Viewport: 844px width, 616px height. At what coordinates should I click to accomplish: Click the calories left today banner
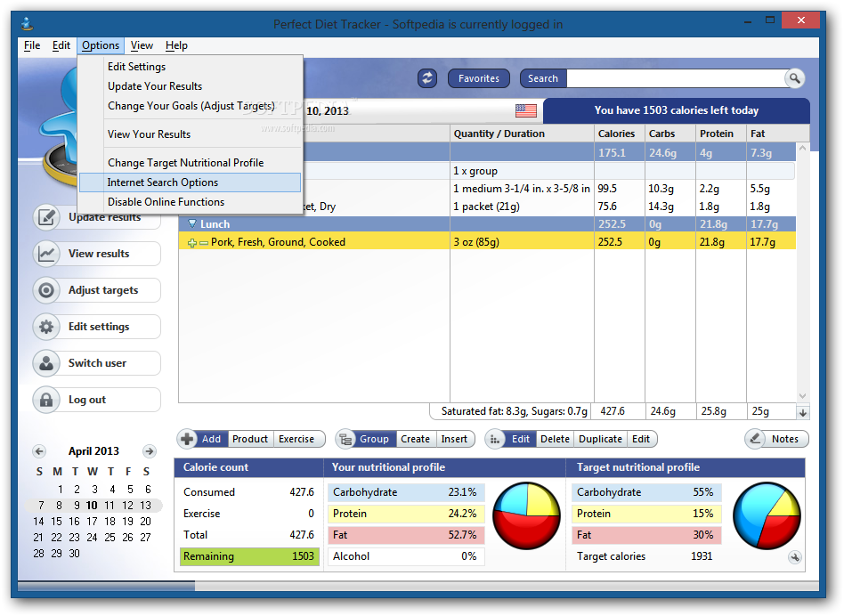pyautogui.click(x=677, y=110)
